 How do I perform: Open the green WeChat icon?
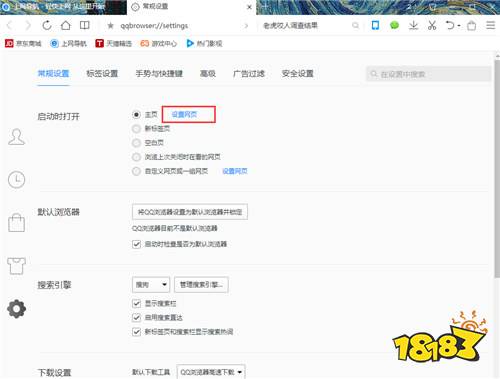pos(394,25)
